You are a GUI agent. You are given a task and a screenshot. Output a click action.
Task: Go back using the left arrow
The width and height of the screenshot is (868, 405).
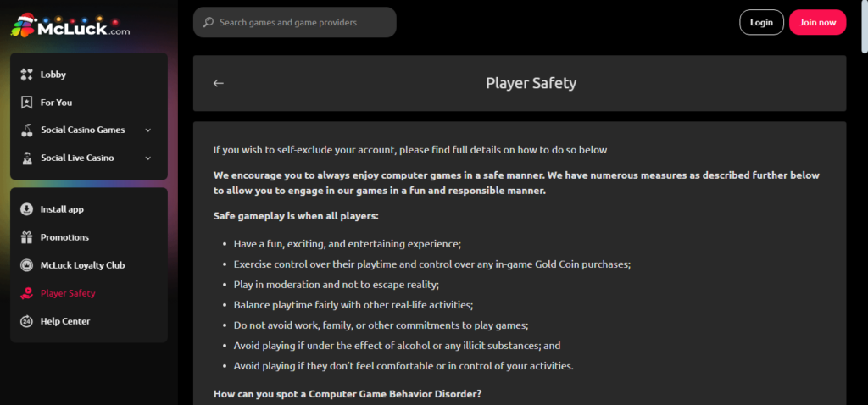[219, 83]
